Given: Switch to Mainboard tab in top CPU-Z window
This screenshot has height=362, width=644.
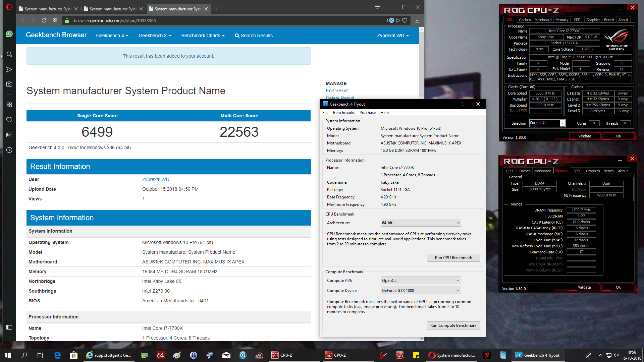Looking at the screenshot, I should 543,20.
